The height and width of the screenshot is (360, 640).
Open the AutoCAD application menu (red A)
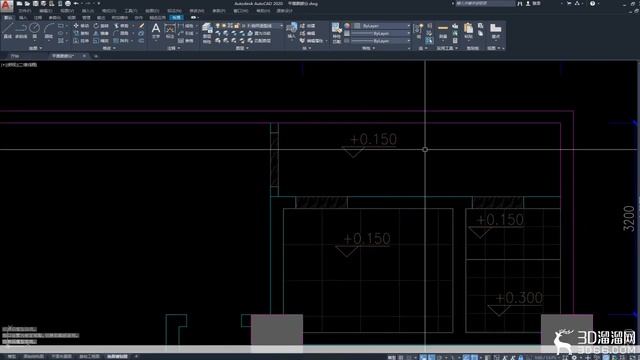tap(7, 5)
